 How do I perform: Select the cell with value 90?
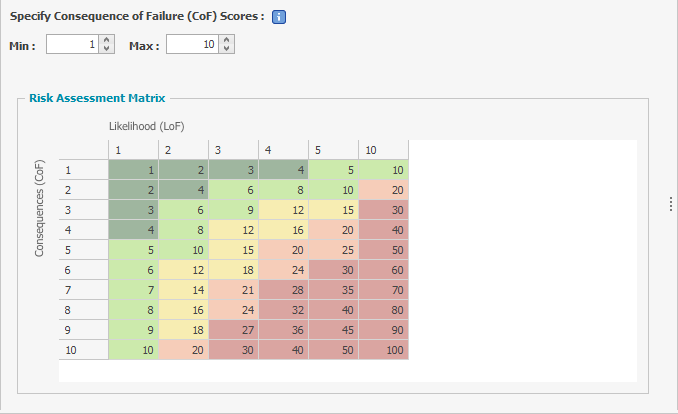click(x=384, y=330)
